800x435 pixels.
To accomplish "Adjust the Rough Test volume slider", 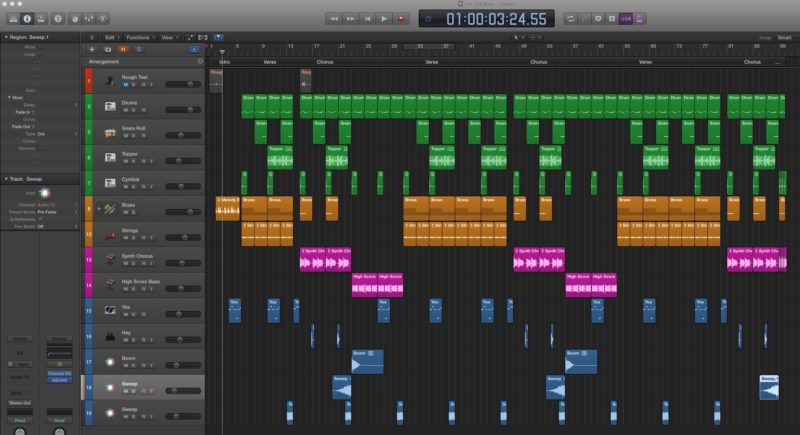I will tap(183, 84).
